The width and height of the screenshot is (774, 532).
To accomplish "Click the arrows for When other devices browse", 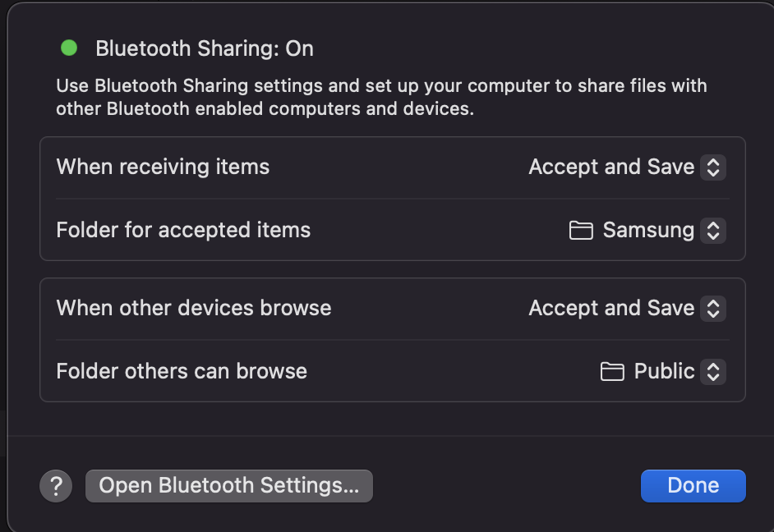I will coord(713,309).
